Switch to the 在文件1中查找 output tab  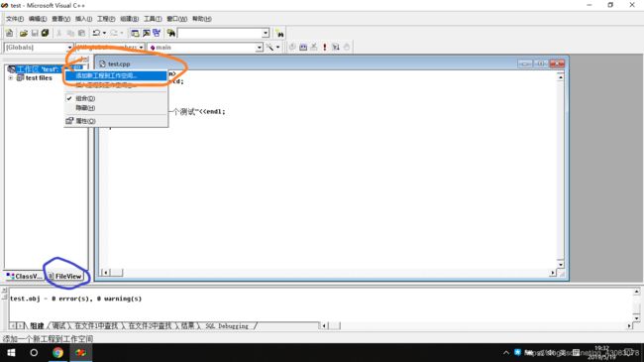tap(96, 325)
